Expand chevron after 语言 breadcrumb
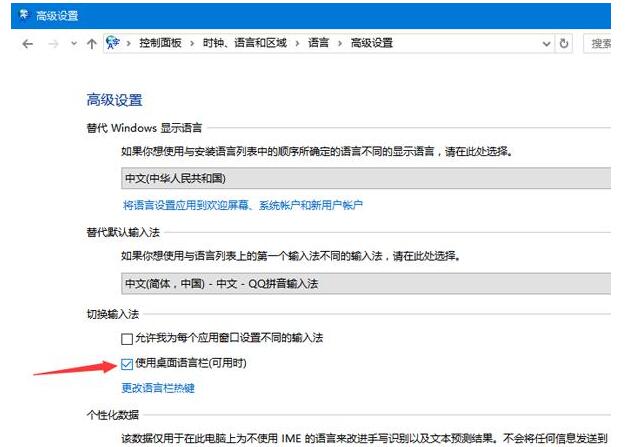 point(340,43)
